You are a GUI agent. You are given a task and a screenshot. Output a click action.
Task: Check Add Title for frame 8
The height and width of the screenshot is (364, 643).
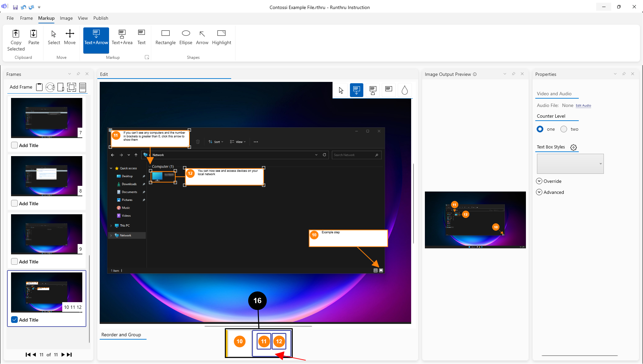pyautogui.click(x=14, y=204)
